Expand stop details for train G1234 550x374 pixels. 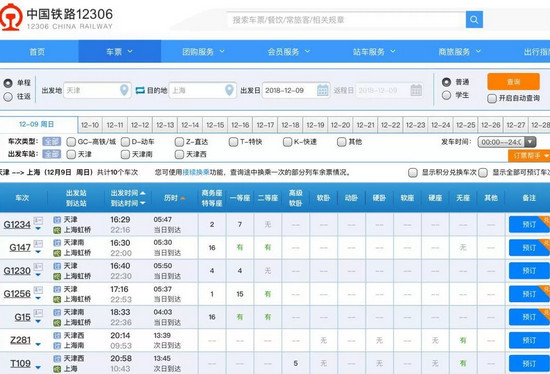click(x=38, y=229)
